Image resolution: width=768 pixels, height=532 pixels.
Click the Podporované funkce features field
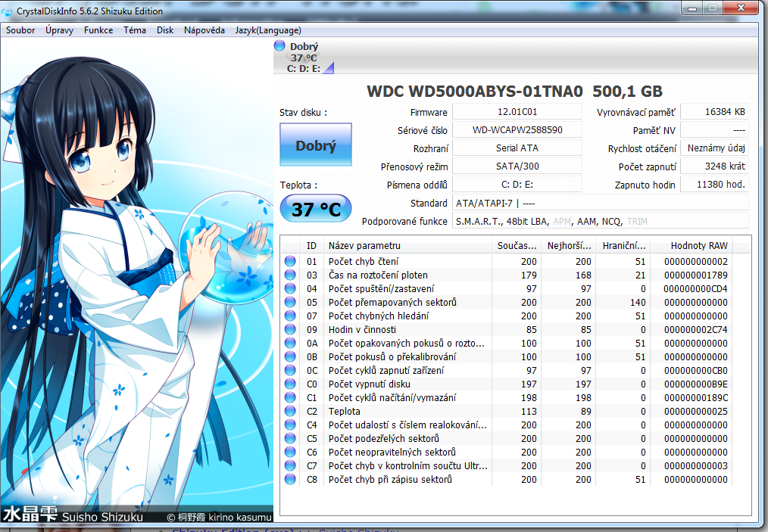[x=601, y=221]
